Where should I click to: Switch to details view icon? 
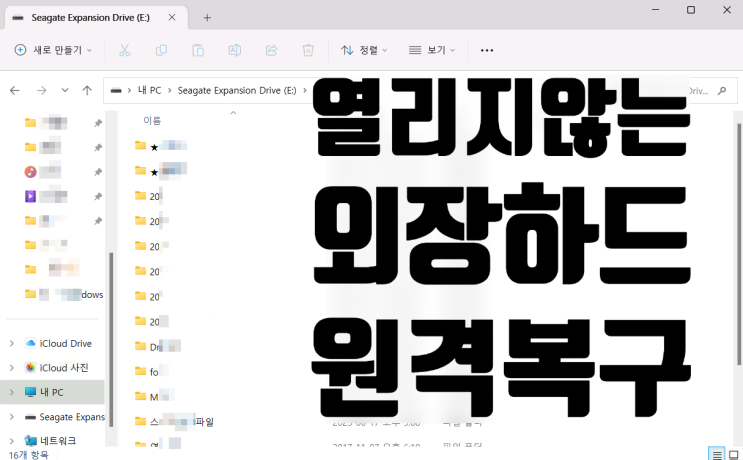pyautogui.click(x=717, y=454)
